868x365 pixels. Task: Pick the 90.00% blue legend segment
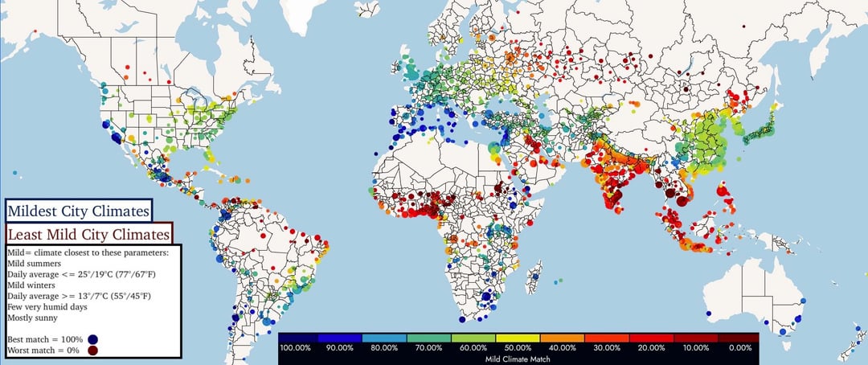340,338
